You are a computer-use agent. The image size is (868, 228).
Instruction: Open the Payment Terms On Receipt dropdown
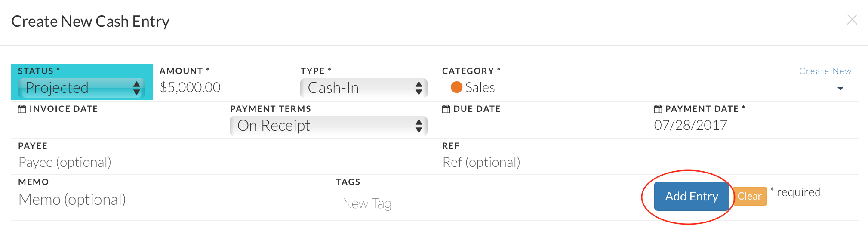click(x=329, y=126)
